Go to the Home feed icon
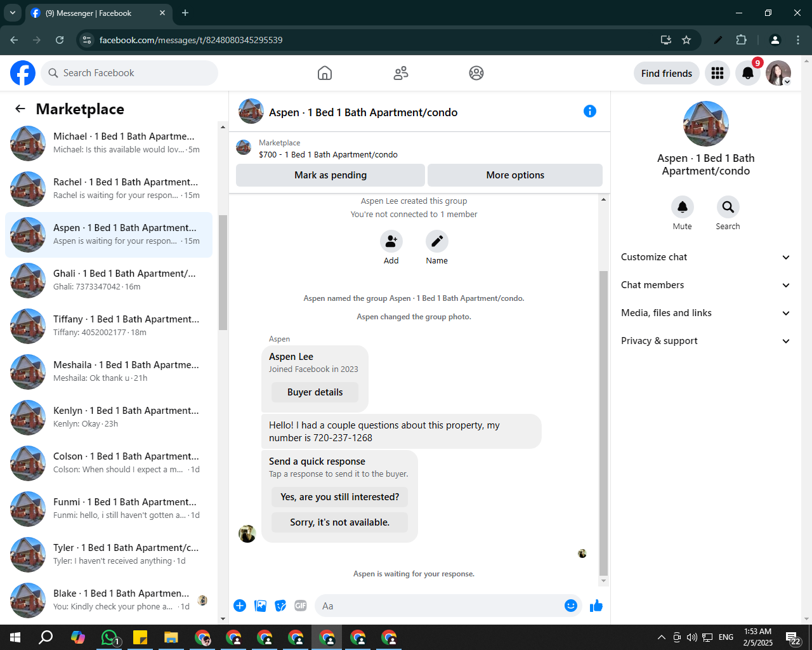Viewport: 812px width, 650px height. [325, 73]
